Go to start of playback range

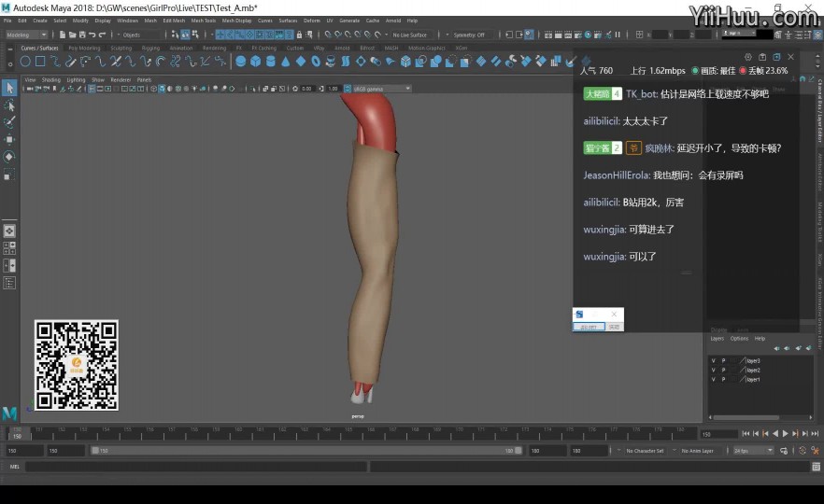(x=746, y=434)
